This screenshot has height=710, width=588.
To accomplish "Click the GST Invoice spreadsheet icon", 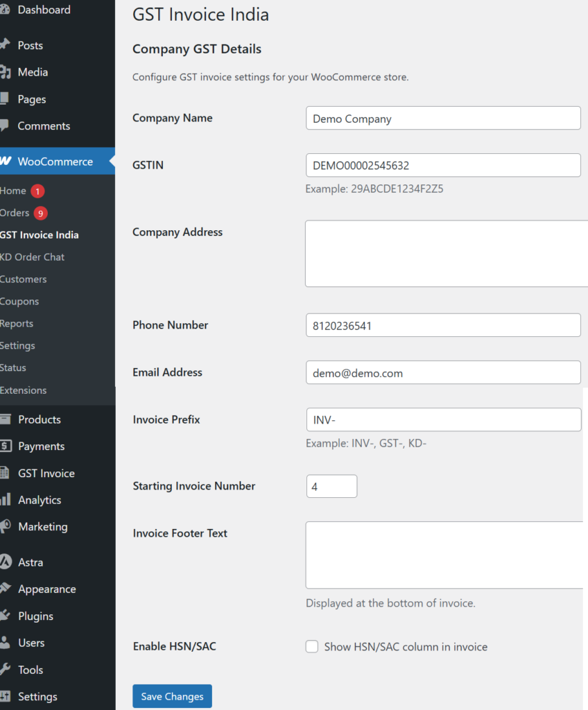I will click(x=5, y=473).
